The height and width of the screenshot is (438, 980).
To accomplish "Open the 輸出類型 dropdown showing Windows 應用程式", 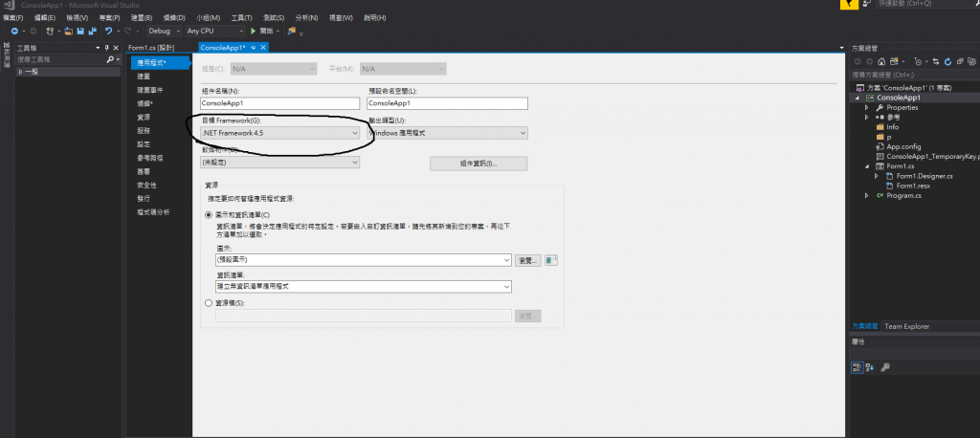I will click(448, 133).
